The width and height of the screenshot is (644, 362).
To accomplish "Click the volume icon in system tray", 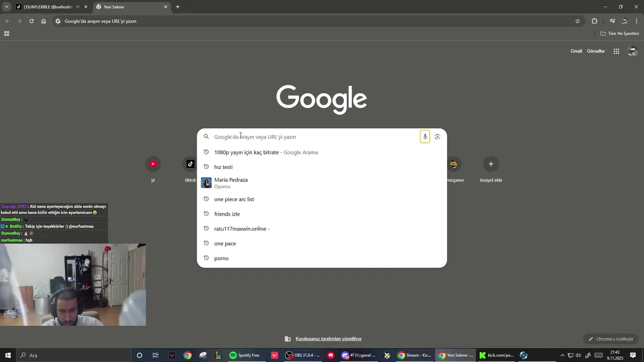I will click(578, 355).
